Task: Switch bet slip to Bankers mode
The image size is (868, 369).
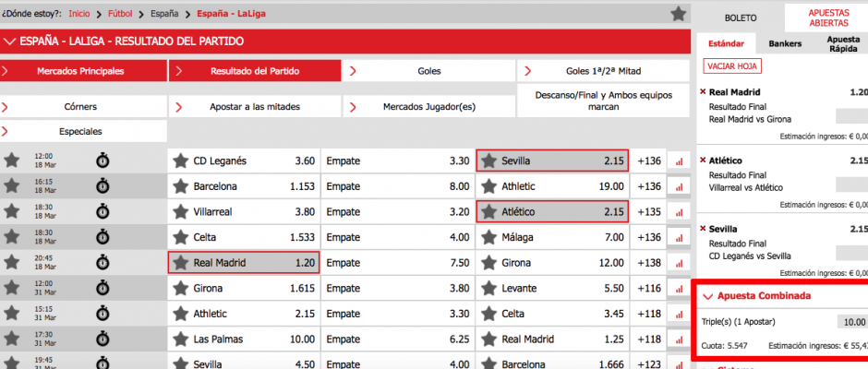Action: click(785, 43)
